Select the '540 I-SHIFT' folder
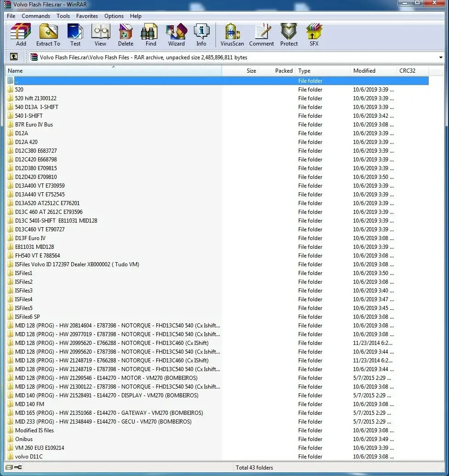This screenshot has height=476, width=449. (217, 115)
